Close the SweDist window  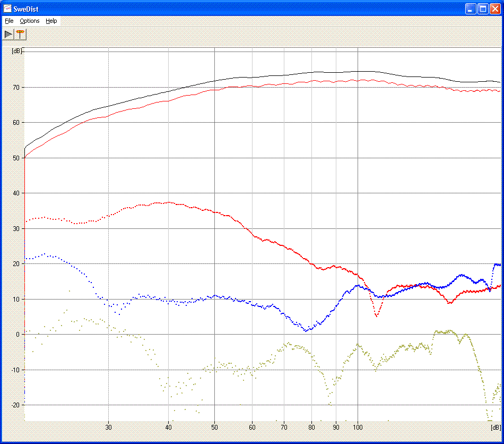point(495,8)
